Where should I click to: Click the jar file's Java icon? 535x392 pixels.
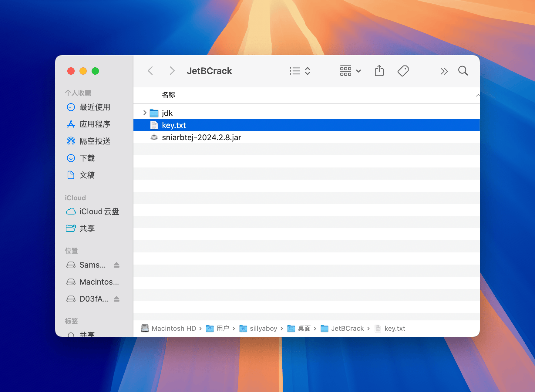[154, 137]
